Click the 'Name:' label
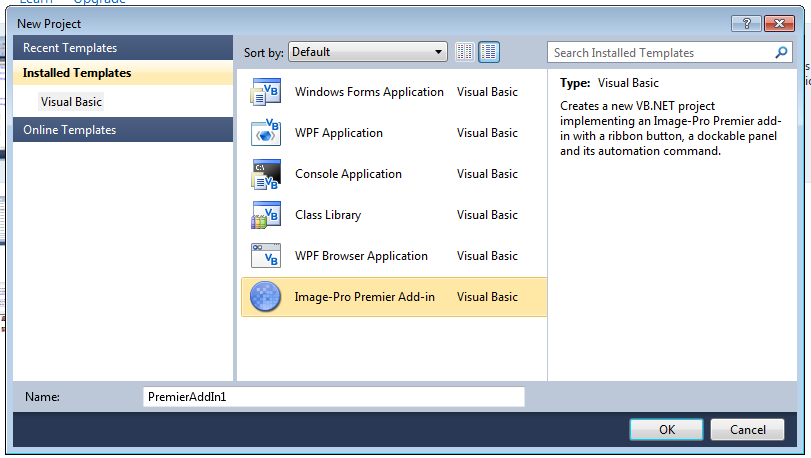811x458 pixels. pyautogui.click(x=42, y=396)
